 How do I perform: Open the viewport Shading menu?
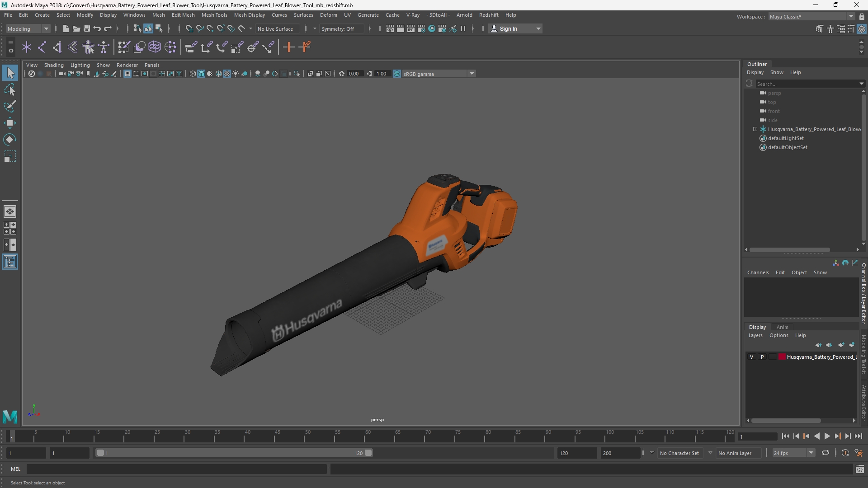[54, 65]
